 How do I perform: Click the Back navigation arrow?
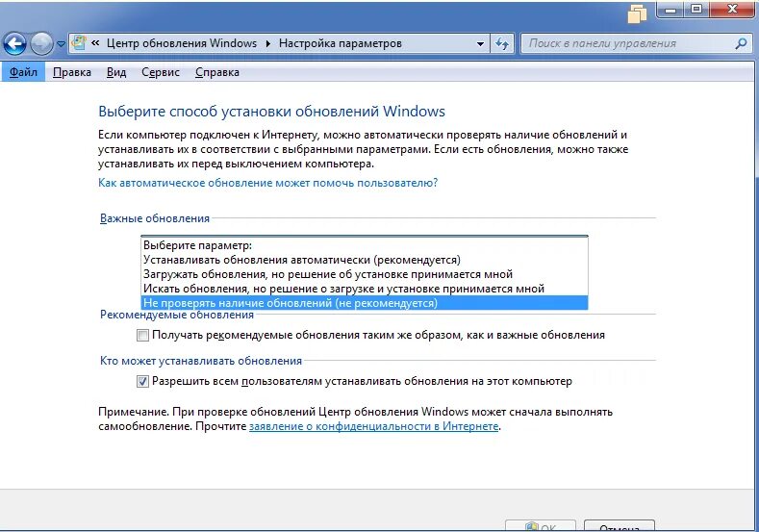click(x=15, y=44)
